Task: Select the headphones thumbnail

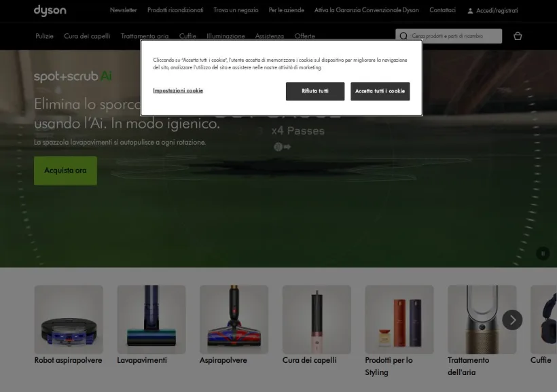Action: [x=543, y=319]
